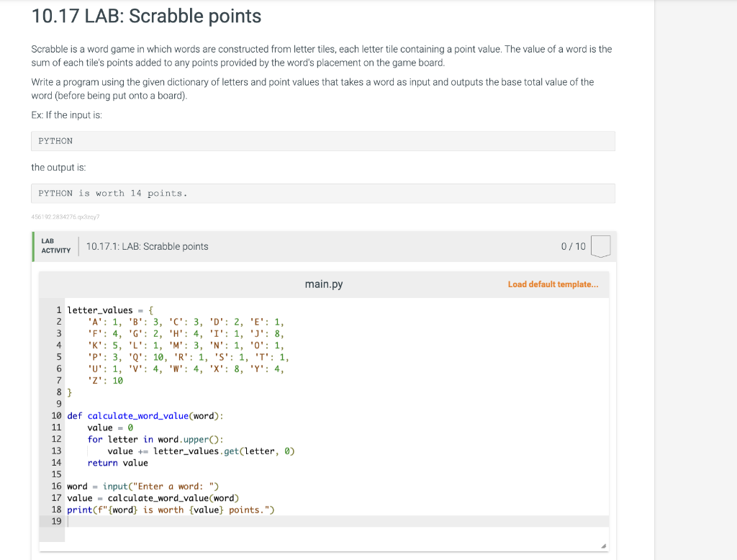Click the editor resize handle at bottom right

coord(604,545)
